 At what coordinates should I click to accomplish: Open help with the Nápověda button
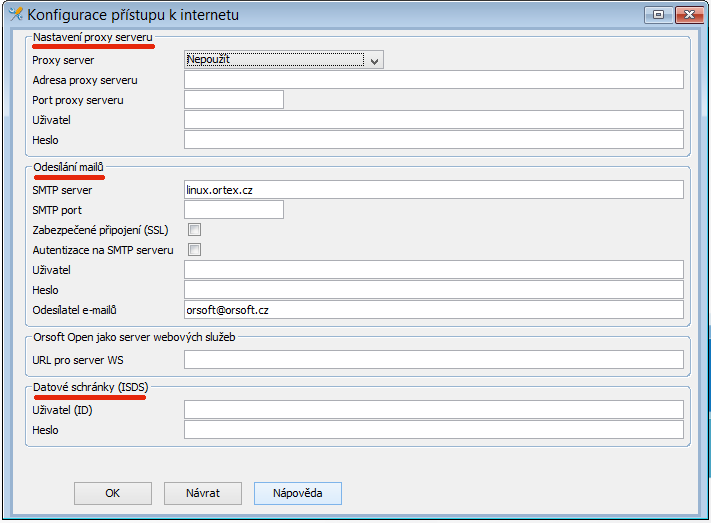point(297,493)
